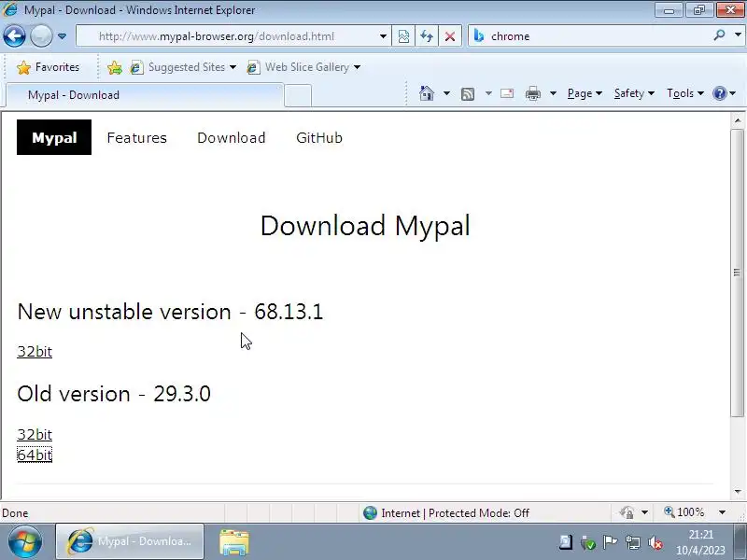Click the Show desktop button
747x560 pixels.
pos(740,542)
